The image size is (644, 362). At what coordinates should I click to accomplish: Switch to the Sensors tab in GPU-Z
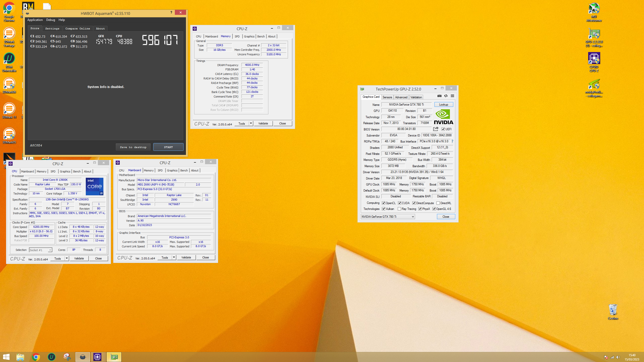click(x=387, y=97)
